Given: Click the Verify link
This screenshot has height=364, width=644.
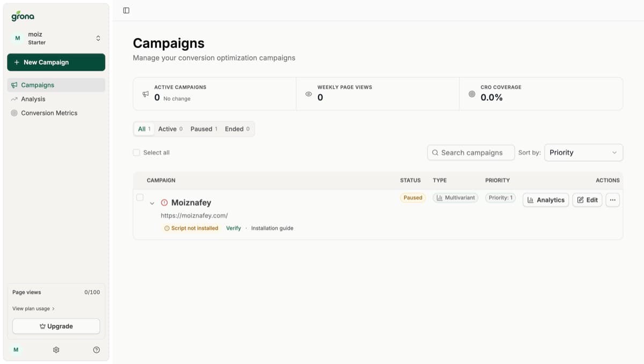Looking at the screenshot, I should tap(233, 228).
